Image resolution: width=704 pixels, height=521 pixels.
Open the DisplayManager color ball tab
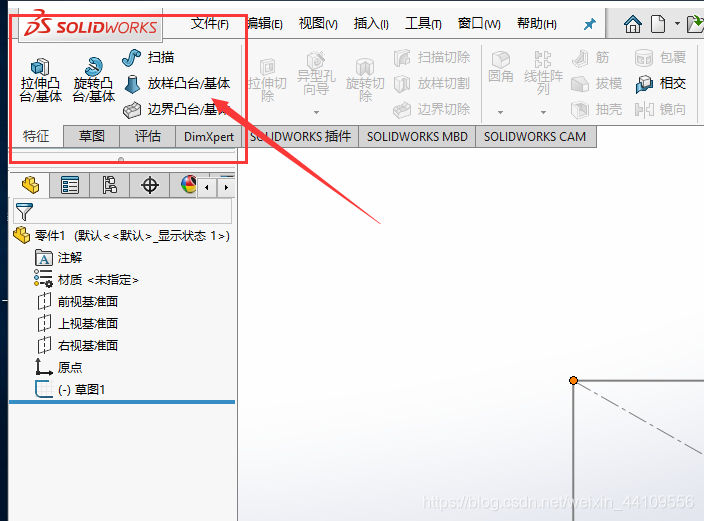188,185
